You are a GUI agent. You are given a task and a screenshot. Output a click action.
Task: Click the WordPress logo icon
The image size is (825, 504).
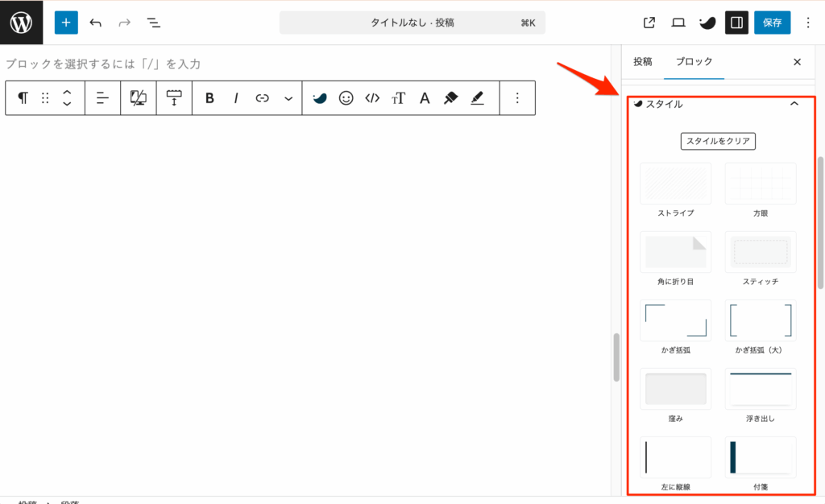[x=21, y=23]
